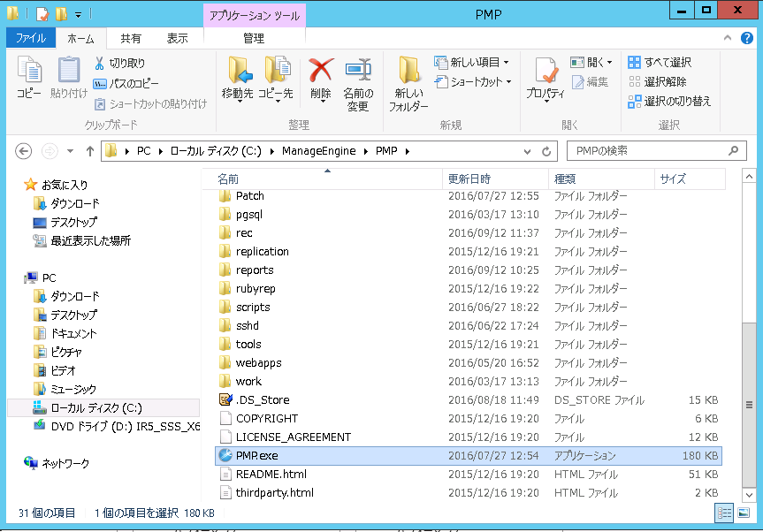Select README.html file
This screenshot has width=763, height=532.
point(468,475)
